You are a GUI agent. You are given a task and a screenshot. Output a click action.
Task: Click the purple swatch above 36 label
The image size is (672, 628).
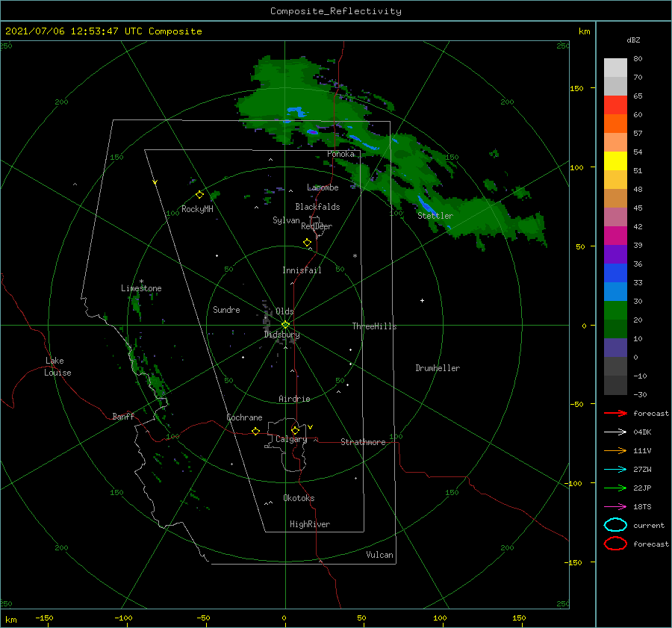click(x=615, y=254)
